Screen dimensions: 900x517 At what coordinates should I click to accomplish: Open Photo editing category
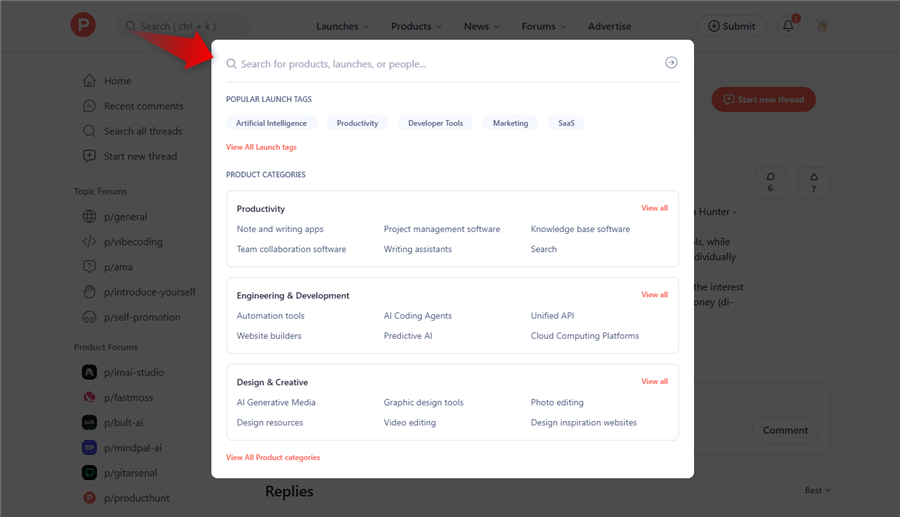pos(557,402)
